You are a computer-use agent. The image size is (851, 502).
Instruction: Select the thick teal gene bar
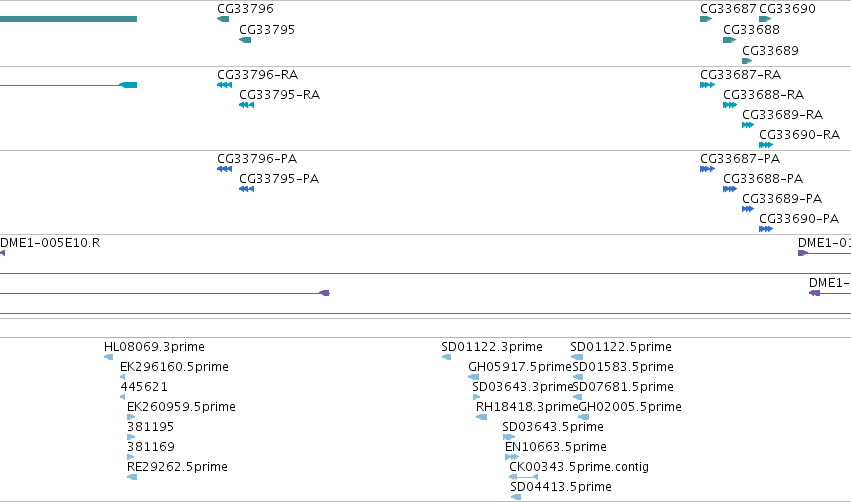[68, 19]
